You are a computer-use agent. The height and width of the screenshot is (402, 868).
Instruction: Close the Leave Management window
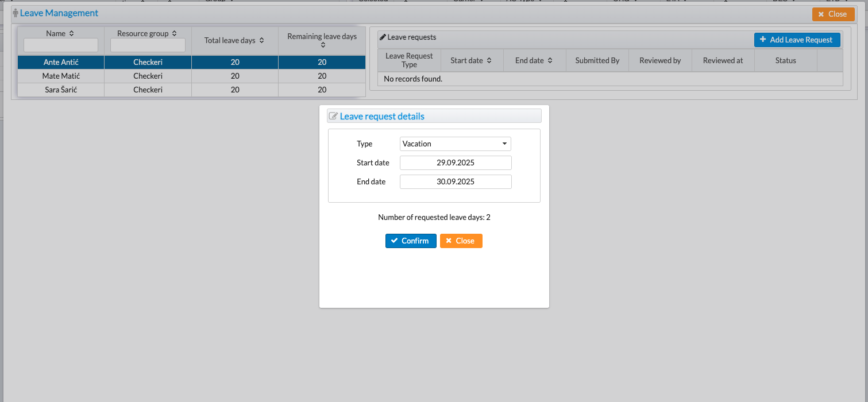point(833,14)
